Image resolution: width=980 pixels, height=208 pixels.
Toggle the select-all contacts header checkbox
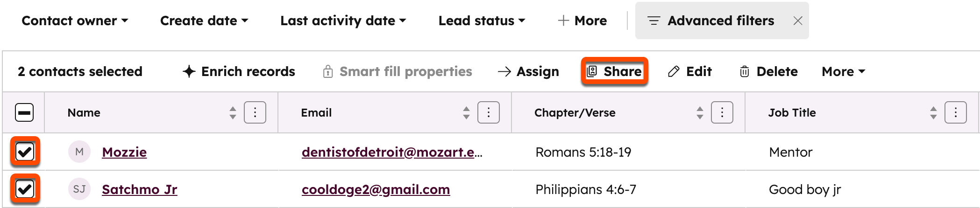pos(24,112)
